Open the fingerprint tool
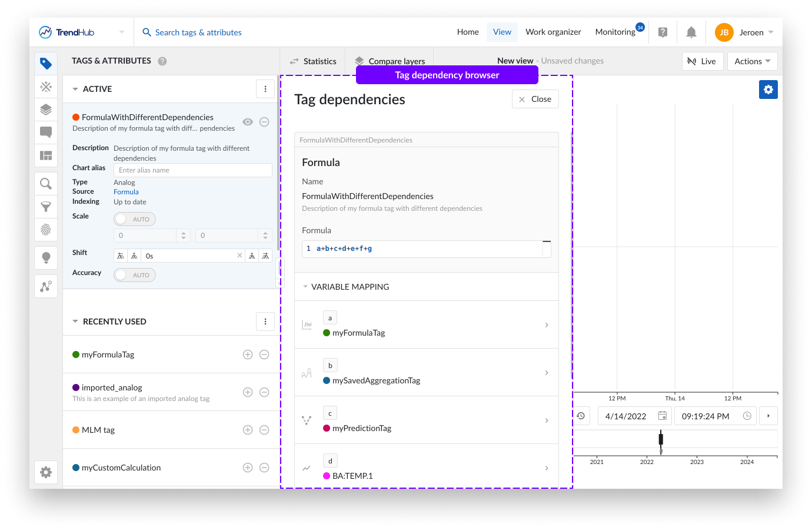 (x=46, y=229)
